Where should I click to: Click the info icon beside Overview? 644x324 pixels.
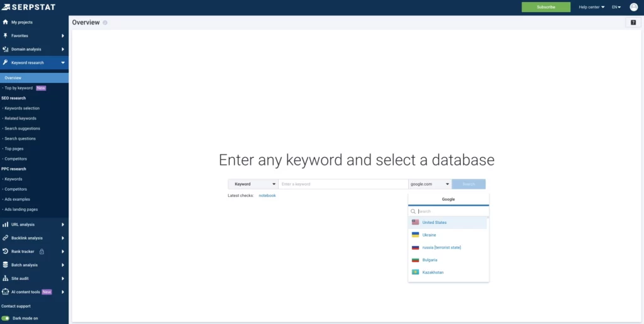pyautogui.click(x=105, y=23)
